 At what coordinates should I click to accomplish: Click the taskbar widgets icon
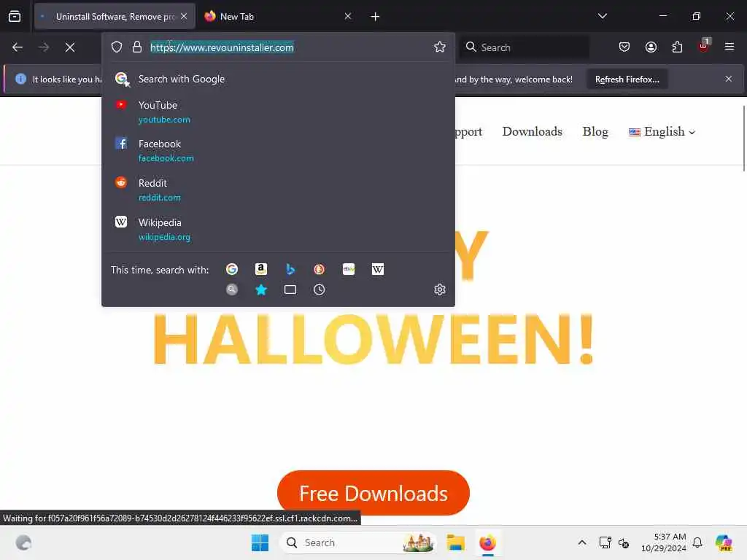point(23,542)
